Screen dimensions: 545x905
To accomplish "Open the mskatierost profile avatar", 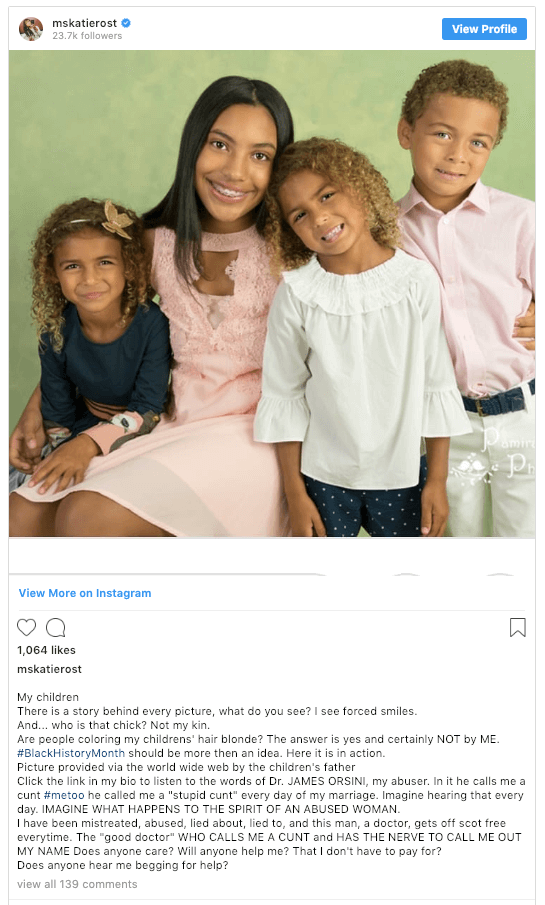I will (31, 29).
